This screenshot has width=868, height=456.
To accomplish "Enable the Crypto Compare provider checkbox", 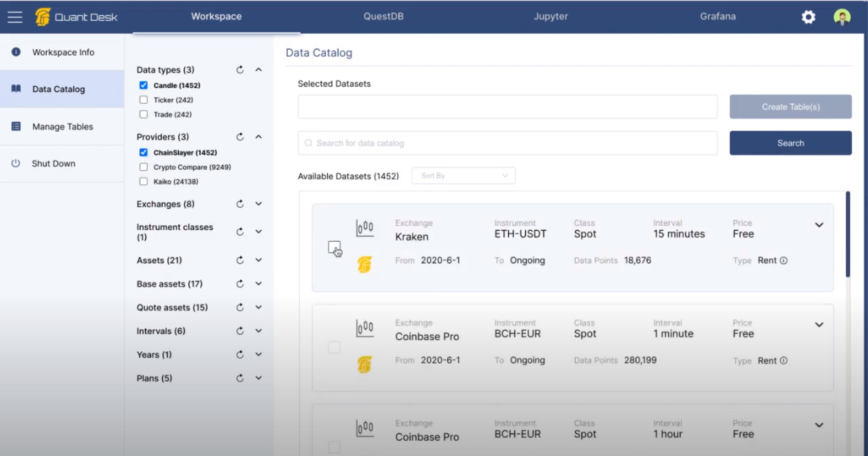I will 143,166.
